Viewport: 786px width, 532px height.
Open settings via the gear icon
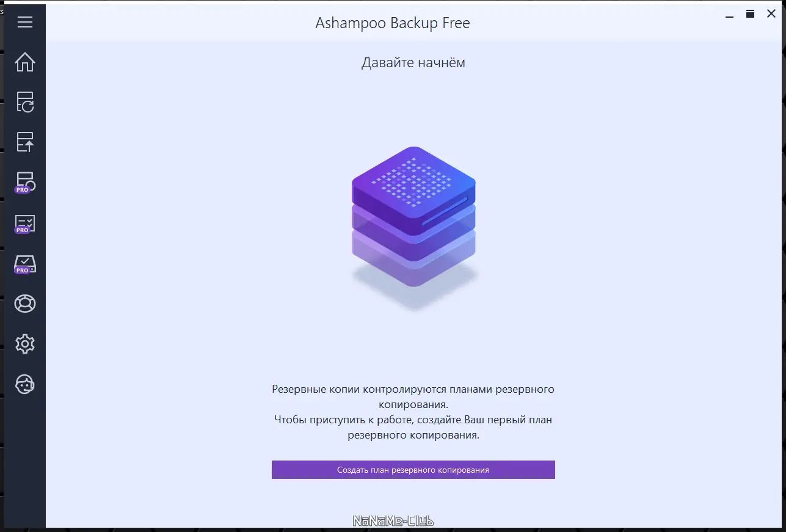(x=25, y=344)
